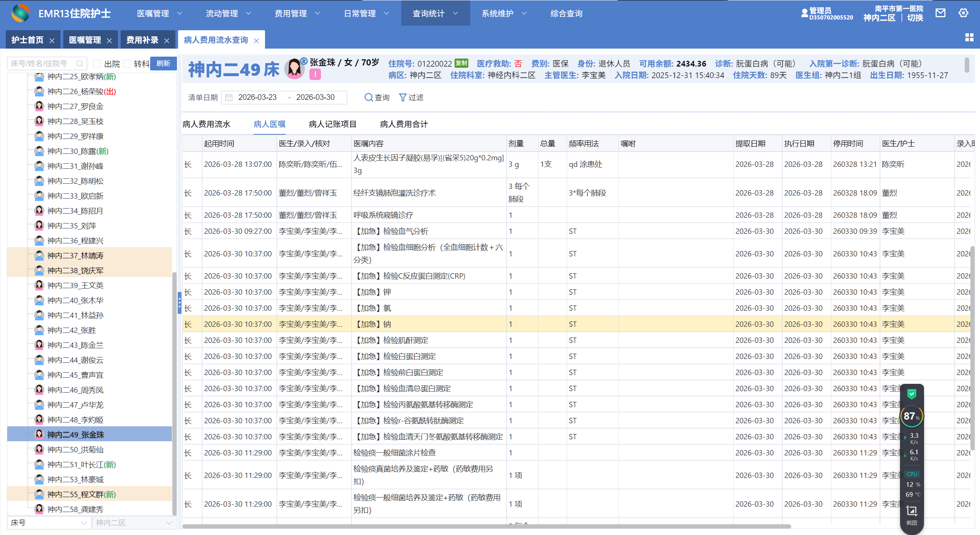
Task: Click the grid layout icon at top right
Action: click(969, 37)
